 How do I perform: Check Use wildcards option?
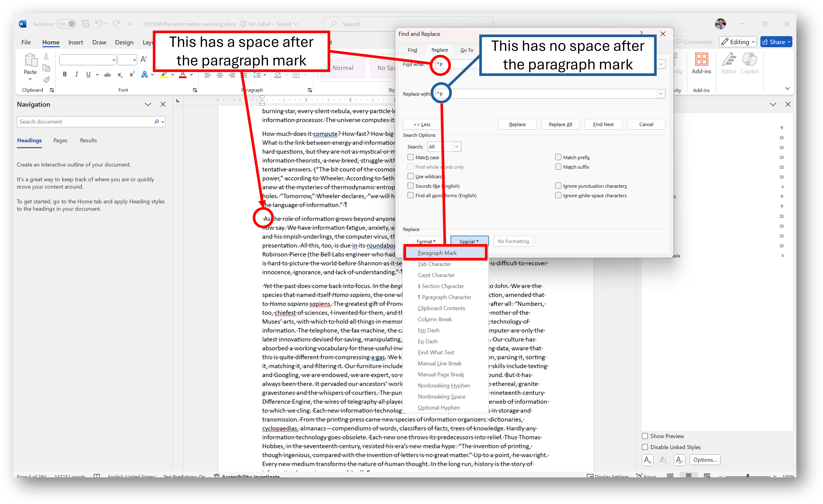tap(411, 176)
